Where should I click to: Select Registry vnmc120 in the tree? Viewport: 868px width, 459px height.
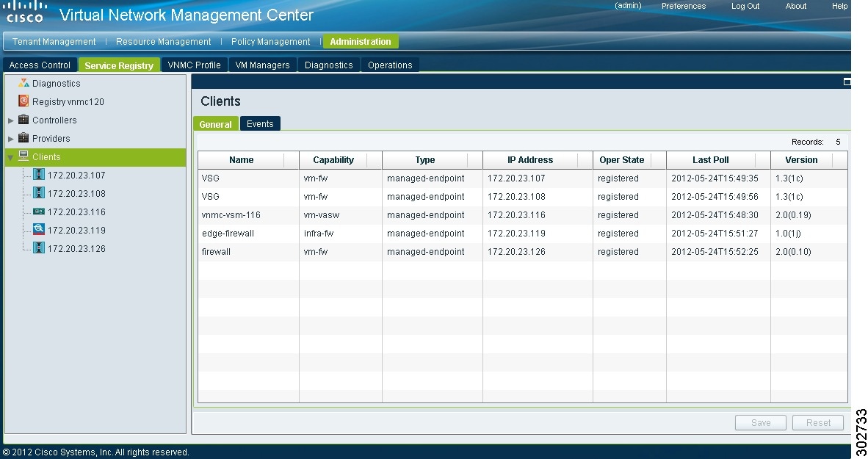pos(68,101)
